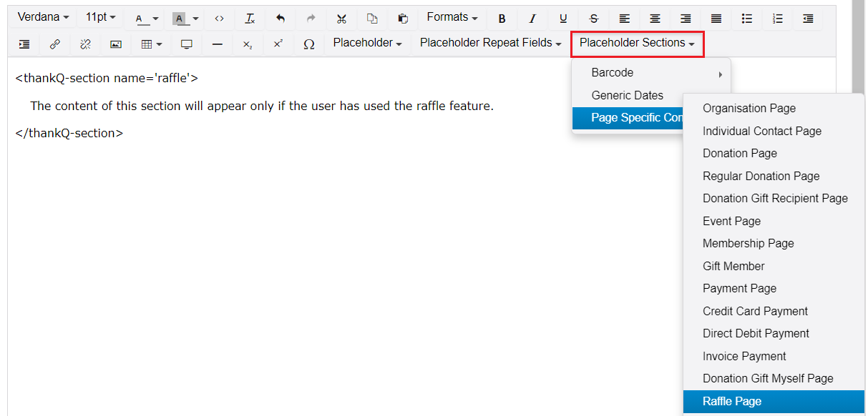The height and width of the screenshot is (416, 868).
Task: Choose Gift Member from submenu
Action: pyautogui.click(x=774, y=267)
